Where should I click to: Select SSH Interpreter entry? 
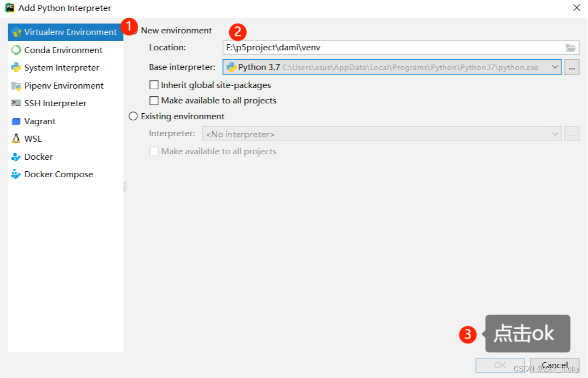(55, 103)
